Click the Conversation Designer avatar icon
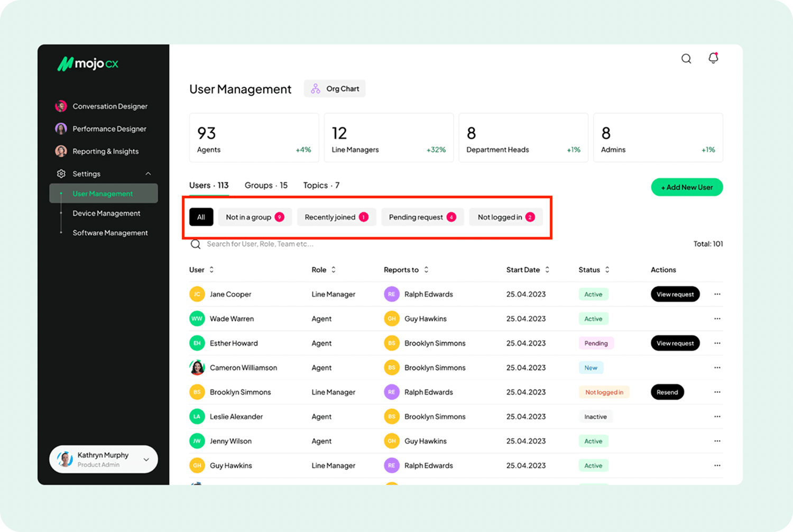This screenshot has width=793, height=532. [61, 106]
